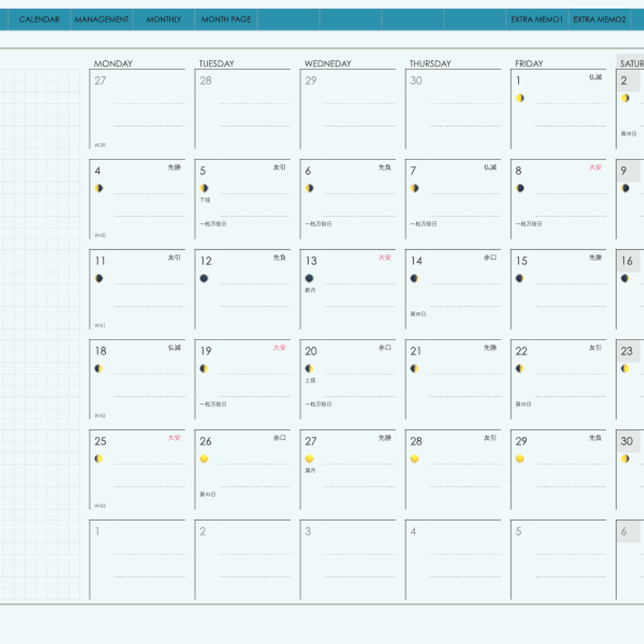Click the second note line in day 21
Image resolution: width=644 pixels, height=644 pixels.
coord(465,396)
